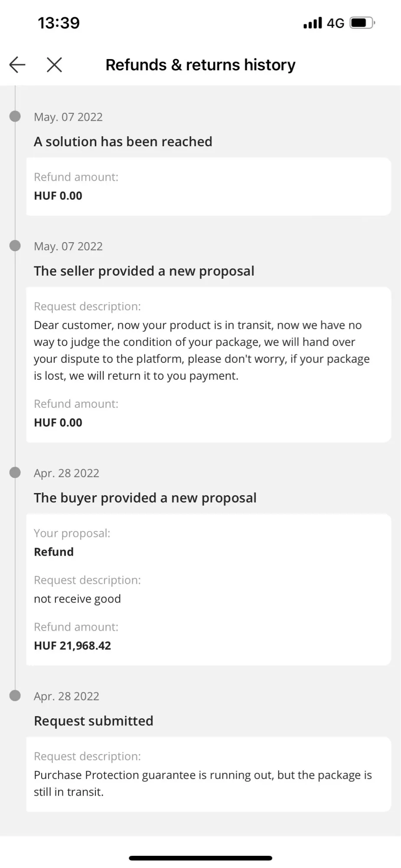Viewport: 401px width, 868px height.
Task: Tap the home indicator bar at the bottom
Action: [200, 858]
